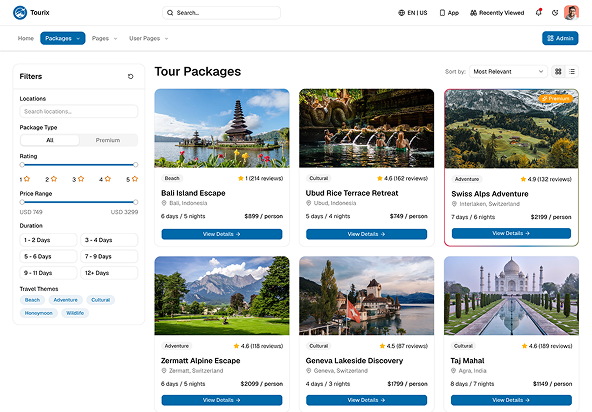The height and width of the screenshot is (412, 592).
Task: Toggle the 5 - 6 Days duration
Action: [48, 256]
